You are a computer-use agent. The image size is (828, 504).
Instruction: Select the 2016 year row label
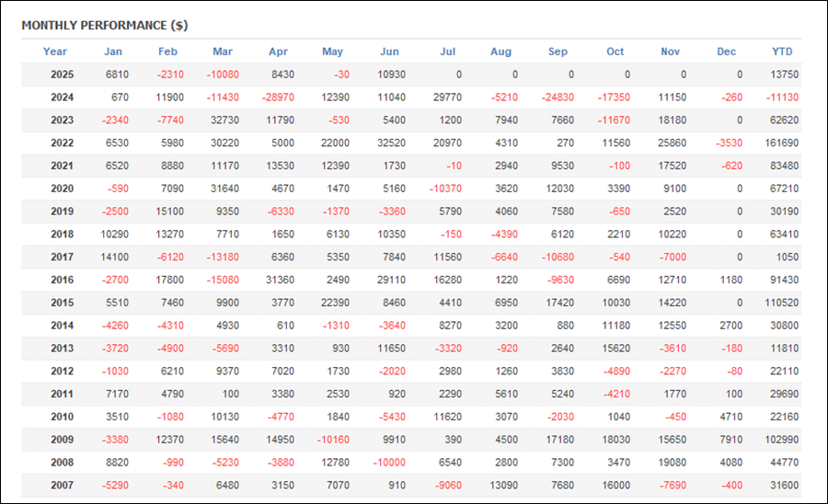coord(63,280)
